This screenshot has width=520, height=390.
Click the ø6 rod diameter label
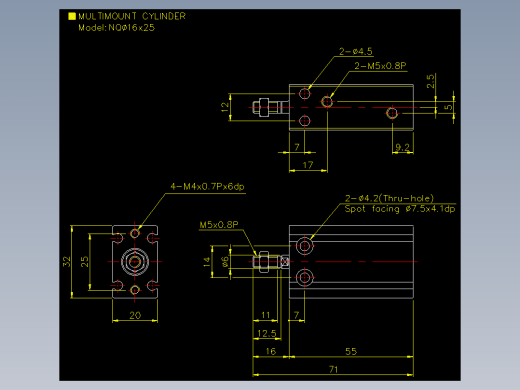coord(225,262)
